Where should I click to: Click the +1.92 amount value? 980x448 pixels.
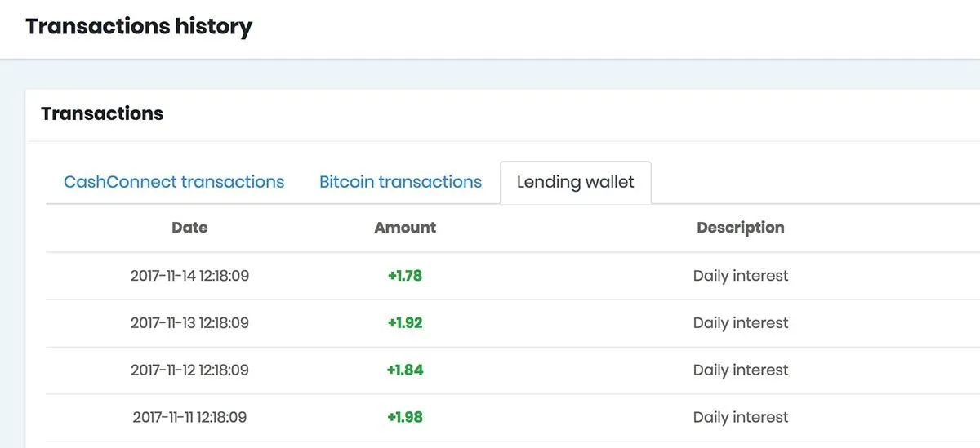tap(405, 323)
